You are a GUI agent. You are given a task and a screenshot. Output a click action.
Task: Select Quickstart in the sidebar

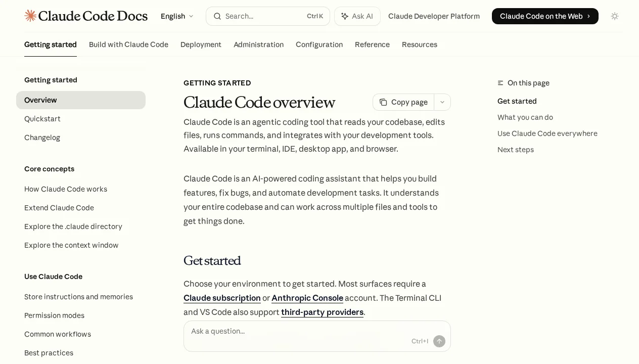coord(42,119)
